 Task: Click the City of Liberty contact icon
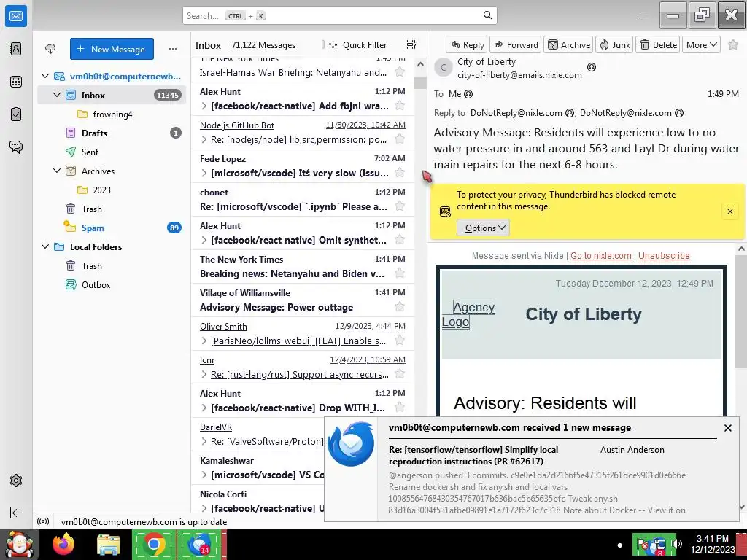click(x=591, y=67)
